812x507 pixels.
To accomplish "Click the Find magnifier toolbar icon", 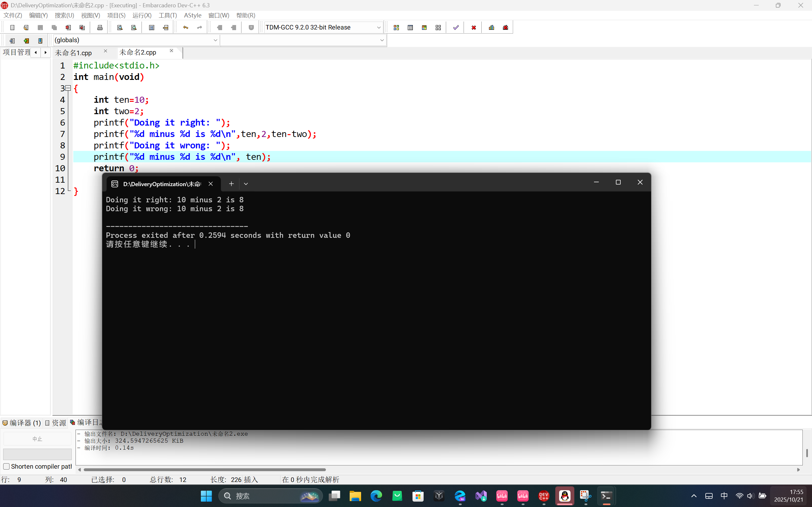I will [x=120, y=28].
